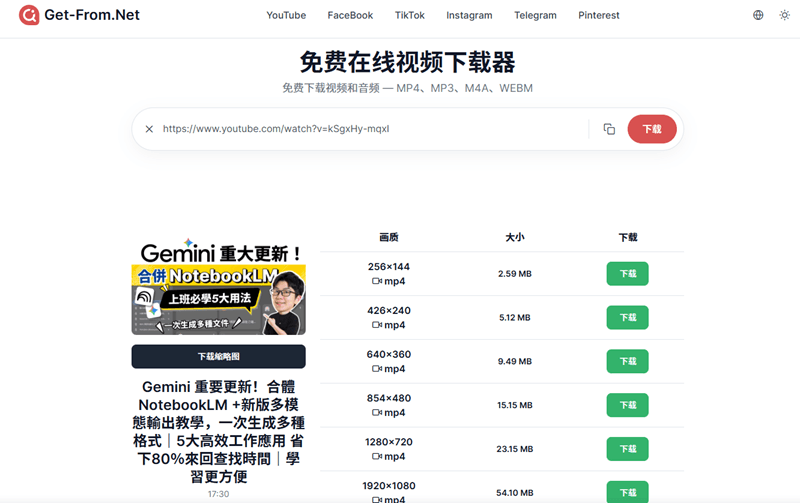Click the 426×240 resolution label
This screenshot has width=800, height=503.
coord(389,311)
